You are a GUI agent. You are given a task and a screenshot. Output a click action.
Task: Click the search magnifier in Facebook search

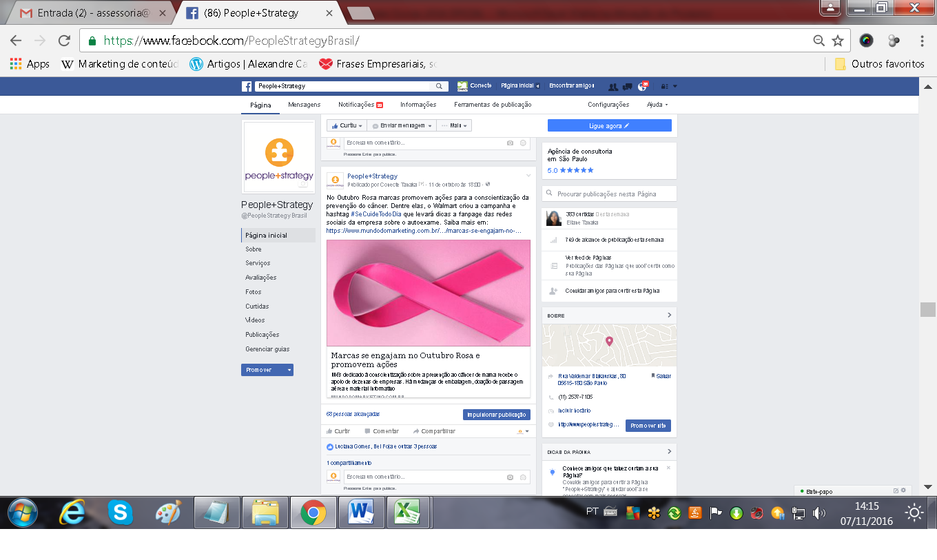pos(439,86)
